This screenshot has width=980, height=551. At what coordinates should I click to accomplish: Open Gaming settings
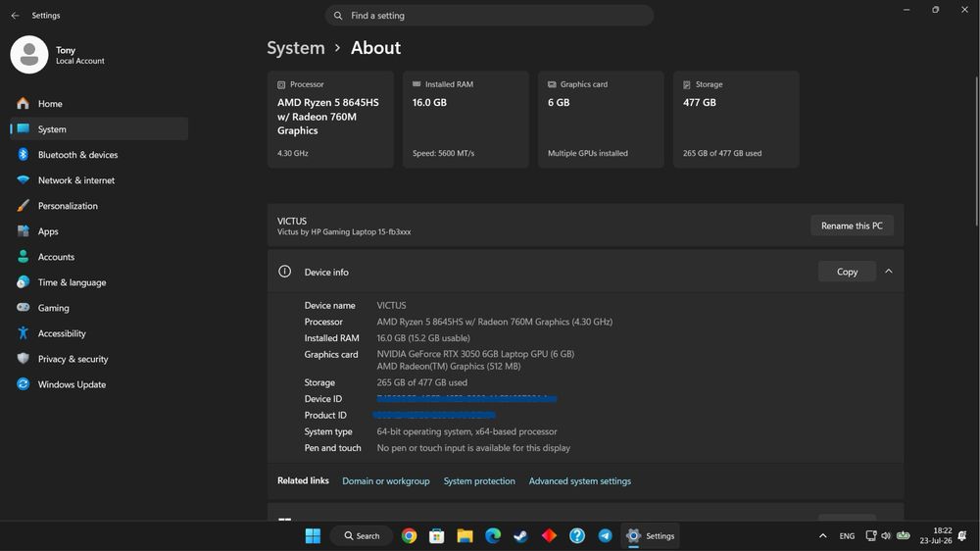(99, 308)
